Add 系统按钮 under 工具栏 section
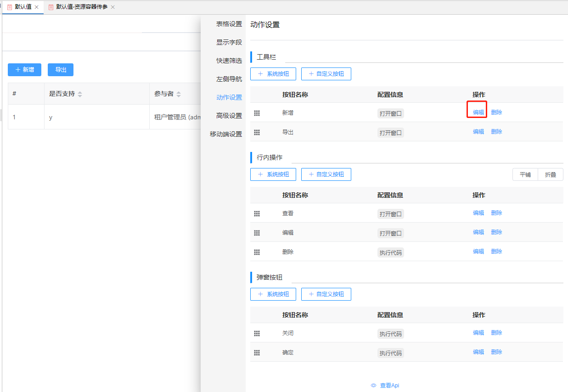This screenshot has height=392, width=568. pyautogui.click(x=273, y=74)
